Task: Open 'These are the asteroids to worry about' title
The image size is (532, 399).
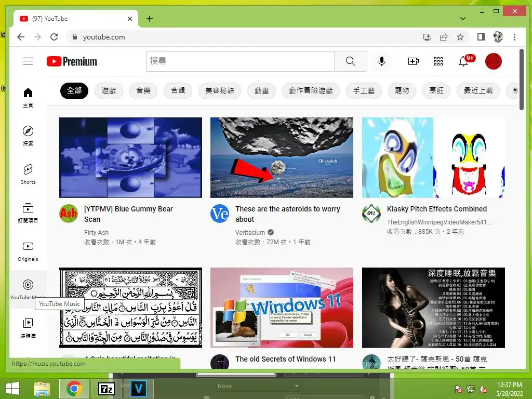Action: tap(288, 214)
